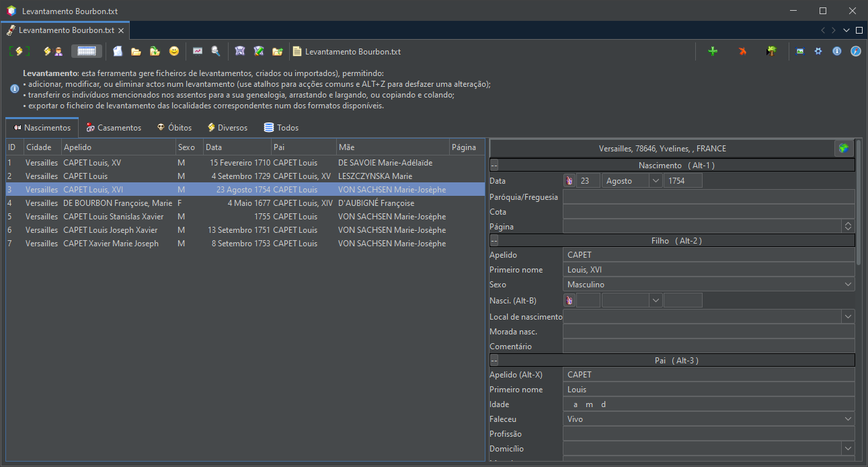This screenshot has height=467, width=868.
Task: Click the tree transfer to genealogy icon
Action: [x=771, y=51]
